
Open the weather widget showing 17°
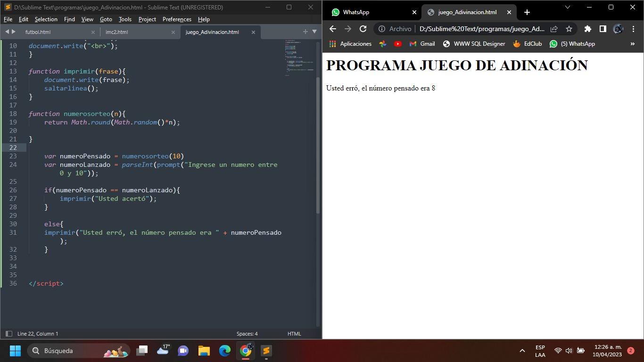(x=163, y=351)
